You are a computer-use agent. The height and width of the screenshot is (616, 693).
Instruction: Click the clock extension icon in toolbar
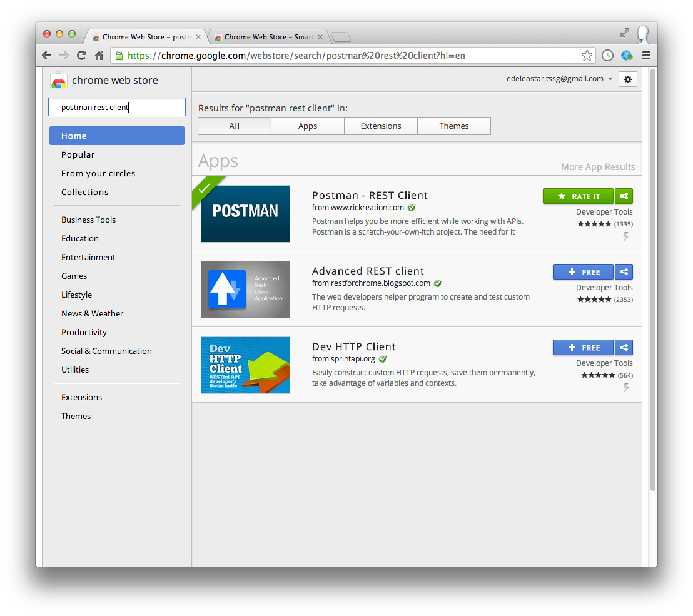(x=607, y=56)
